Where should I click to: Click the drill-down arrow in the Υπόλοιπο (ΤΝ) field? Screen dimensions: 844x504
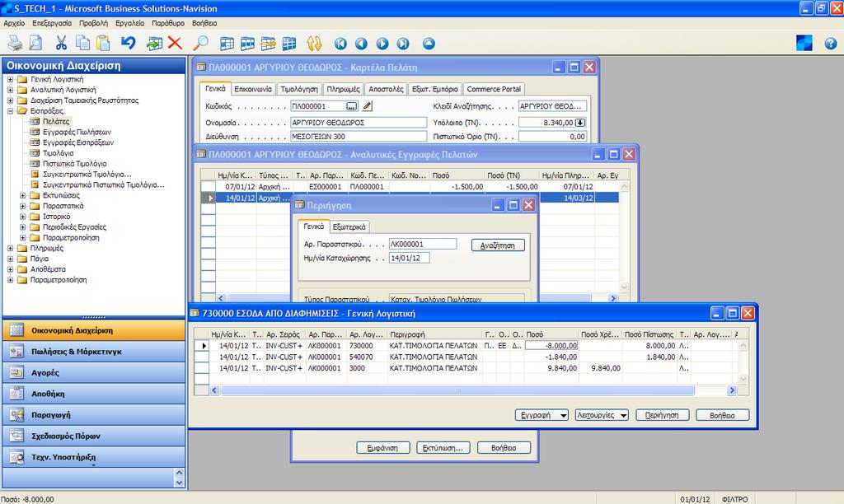[x=579, y=123]
